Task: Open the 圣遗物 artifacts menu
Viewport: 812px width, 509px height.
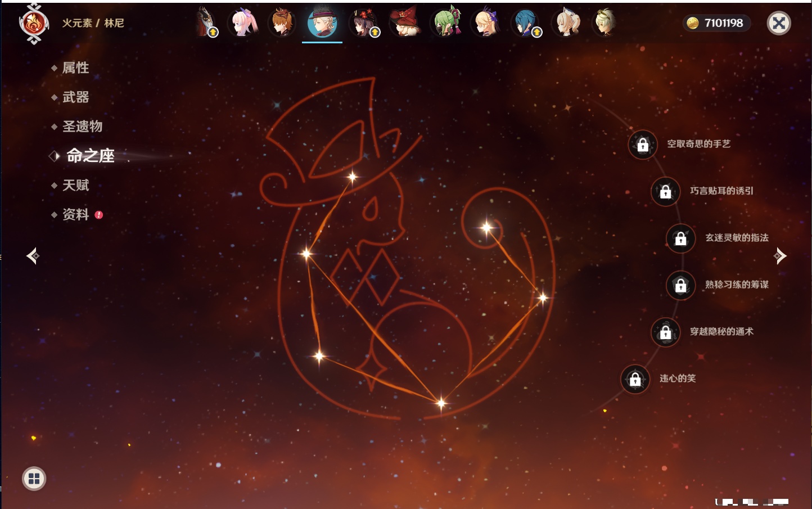Action: pos(82,127)
